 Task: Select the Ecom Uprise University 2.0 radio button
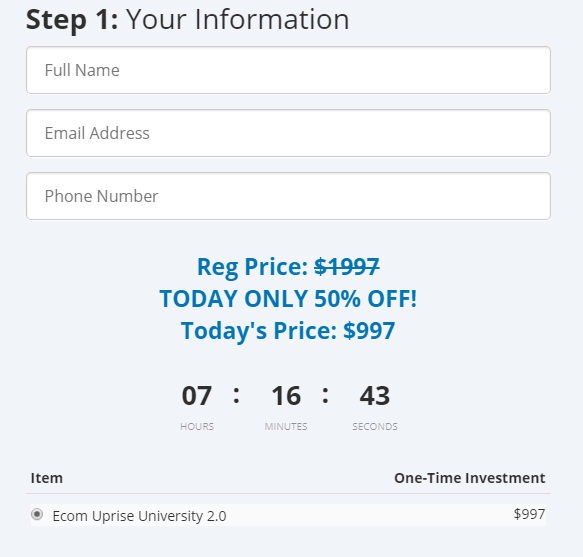point(37,515)
